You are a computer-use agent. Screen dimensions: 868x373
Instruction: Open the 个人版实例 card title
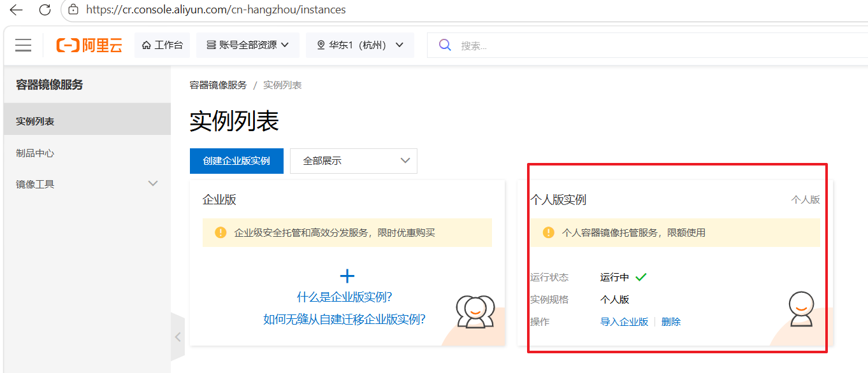558,200
